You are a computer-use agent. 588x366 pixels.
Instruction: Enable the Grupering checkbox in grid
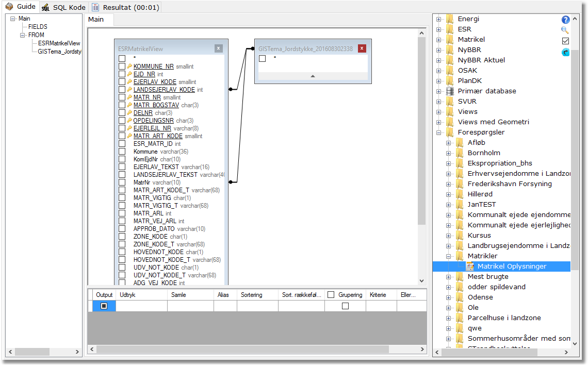(345, 306)
